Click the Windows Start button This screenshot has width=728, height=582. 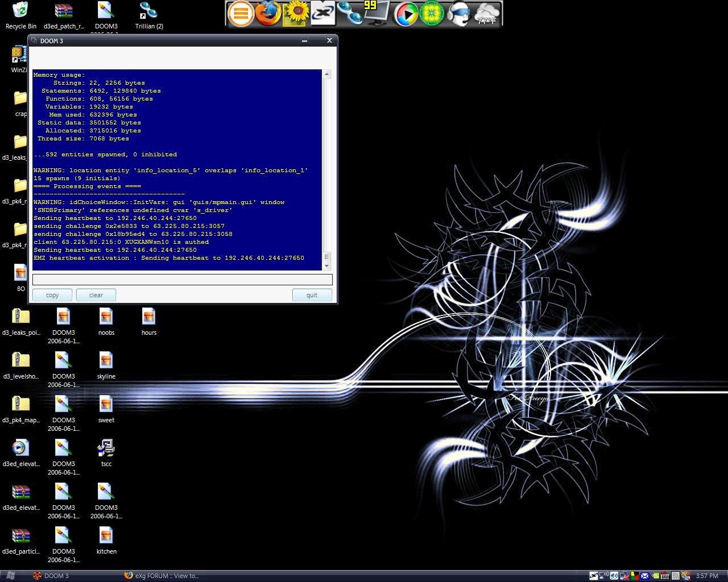[10, 576]
